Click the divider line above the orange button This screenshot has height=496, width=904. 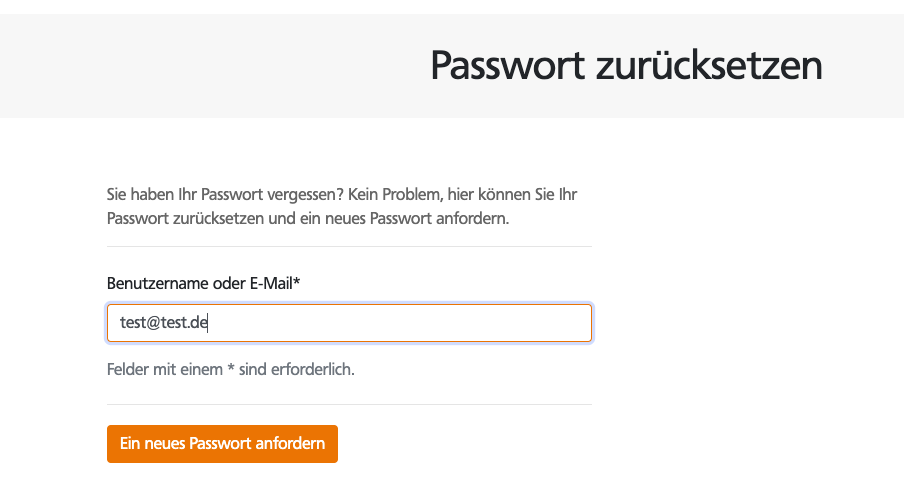tap(349, 404)
